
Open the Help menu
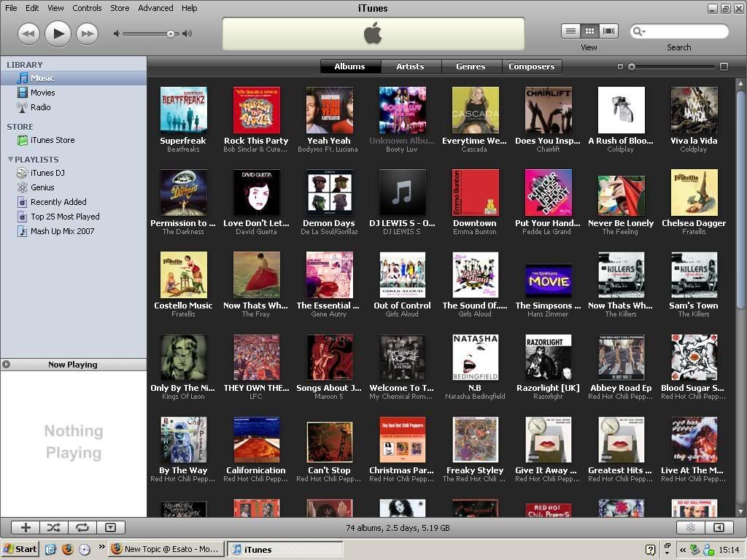[189, 8]
